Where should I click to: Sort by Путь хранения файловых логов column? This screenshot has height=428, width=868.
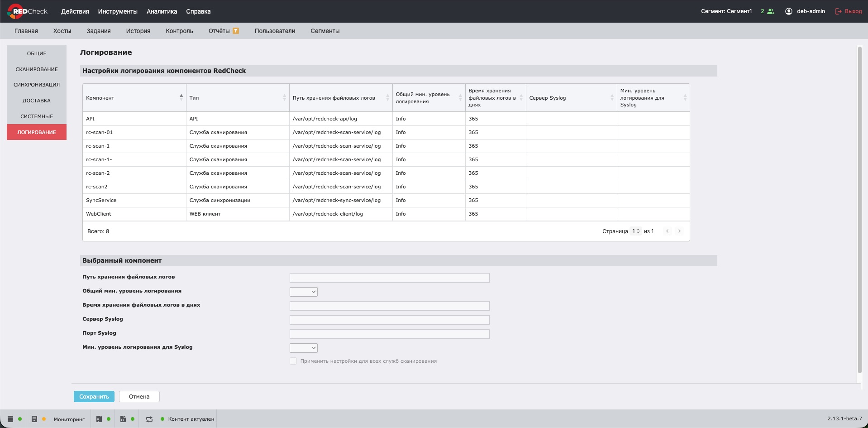point(387,97)
